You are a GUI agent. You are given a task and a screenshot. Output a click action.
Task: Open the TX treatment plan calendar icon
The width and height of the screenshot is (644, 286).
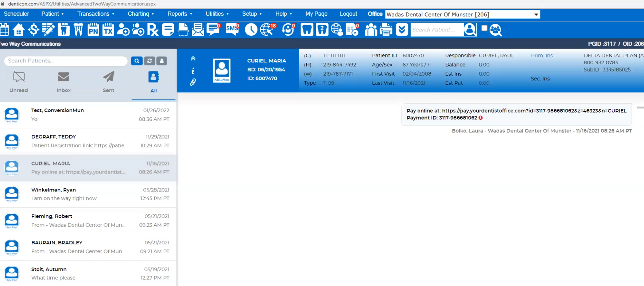coord(108,30)
